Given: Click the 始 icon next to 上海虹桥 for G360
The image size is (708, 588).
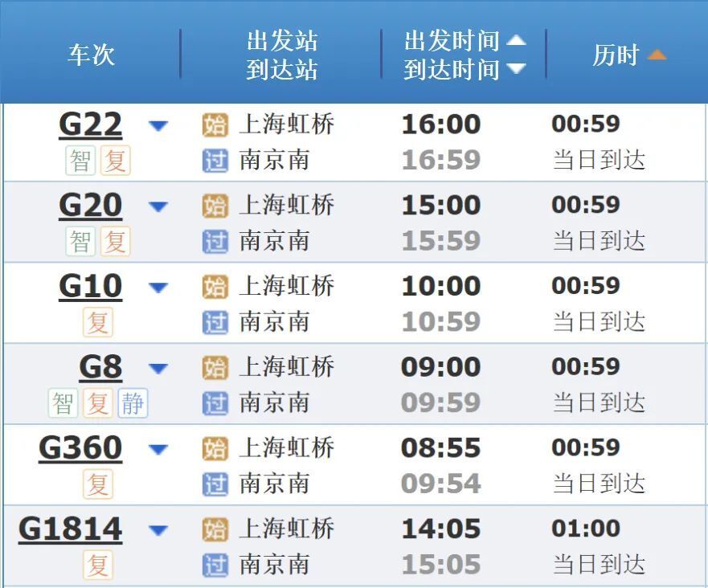Looking at the screenshot, I should tap(215, 448).
